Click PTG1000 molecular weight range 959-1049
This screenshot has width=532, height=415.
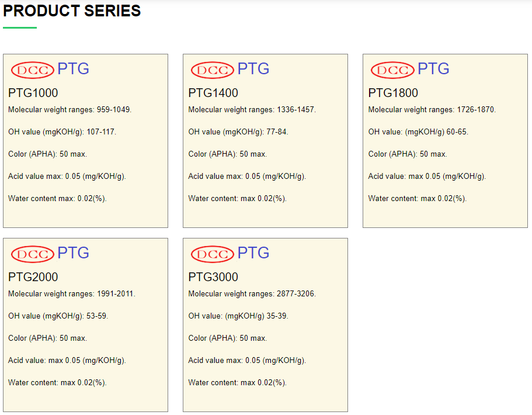click(70, 110)
